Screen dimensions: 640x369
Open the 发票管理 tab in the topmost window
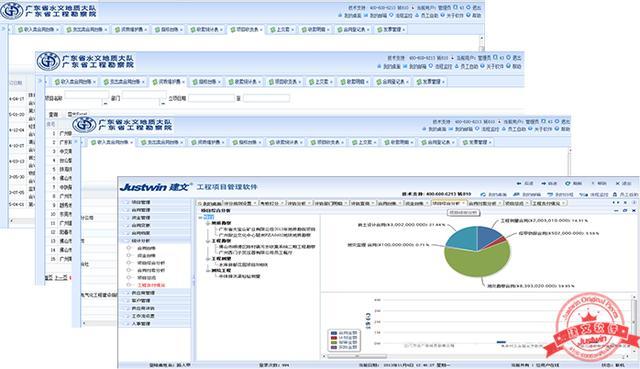391,29
